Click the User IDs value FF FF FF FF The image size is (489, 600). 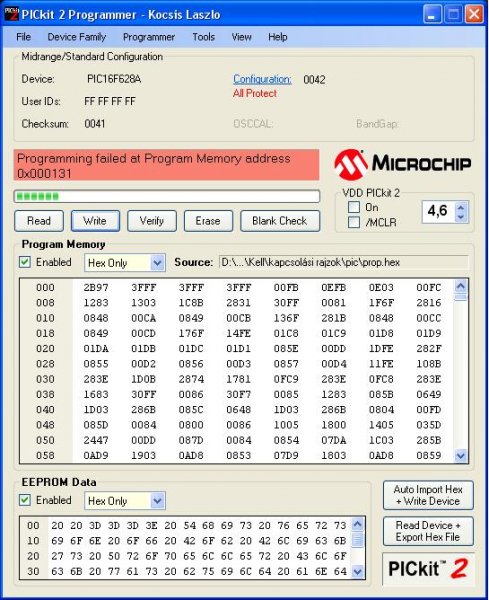pos(110,101)
